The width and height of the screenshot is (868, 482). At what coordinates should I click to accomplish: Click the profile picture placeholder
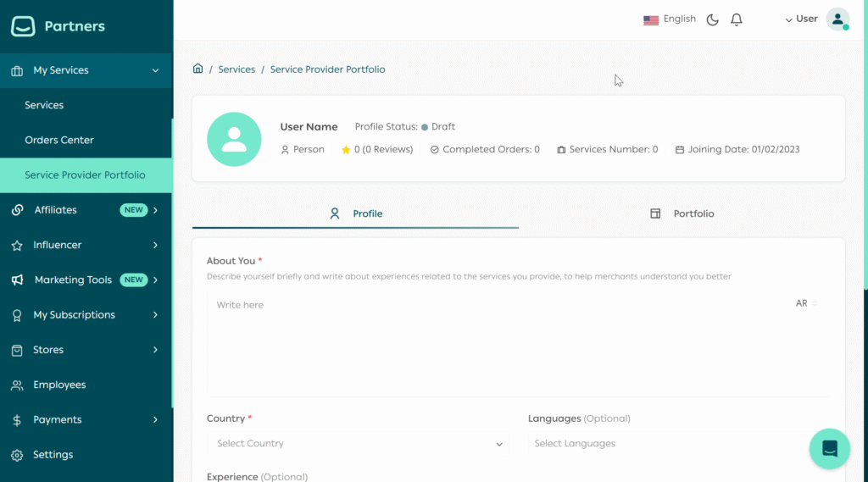tap(234, 140)
